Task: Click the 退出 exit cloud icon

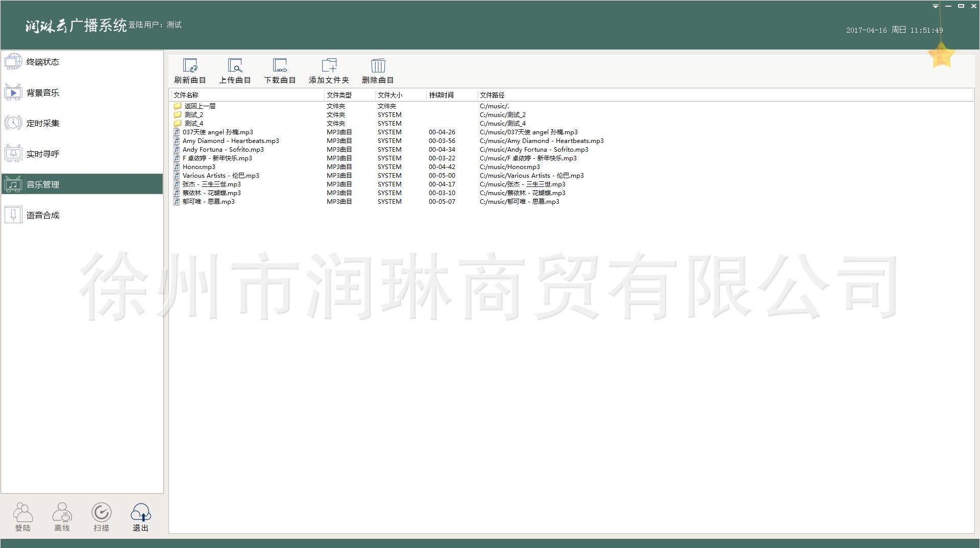Action: 140,512
